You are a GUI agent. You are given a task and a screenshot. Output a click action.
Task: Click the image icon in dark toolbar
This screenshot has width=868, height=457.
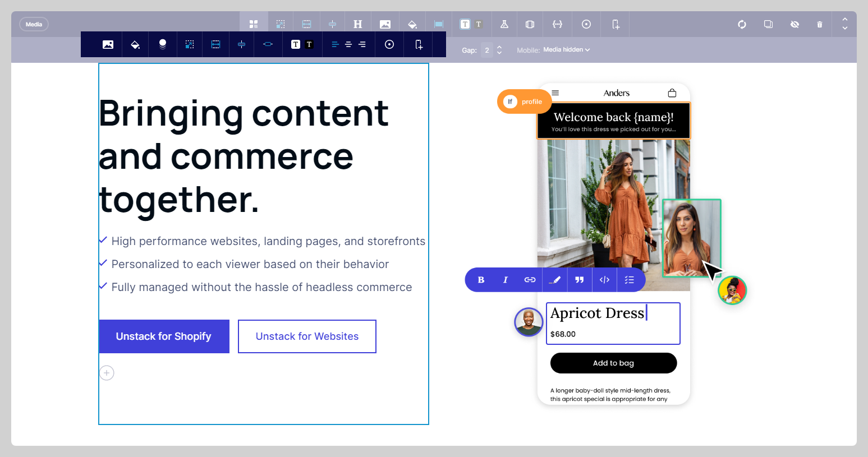[108, 44]
